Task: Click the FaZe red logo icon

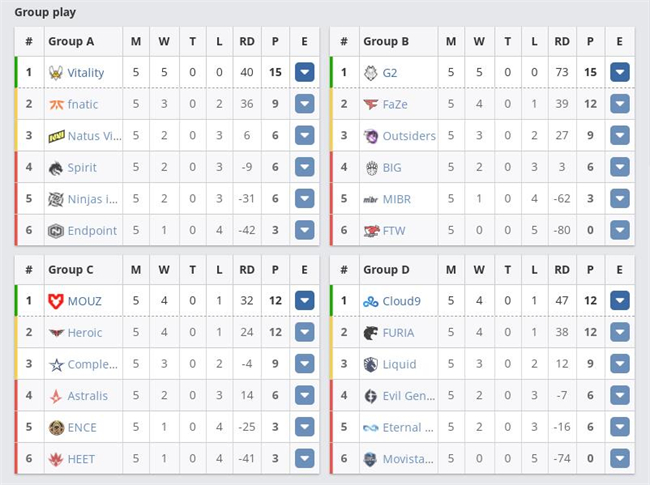Action: click(371, 104)
